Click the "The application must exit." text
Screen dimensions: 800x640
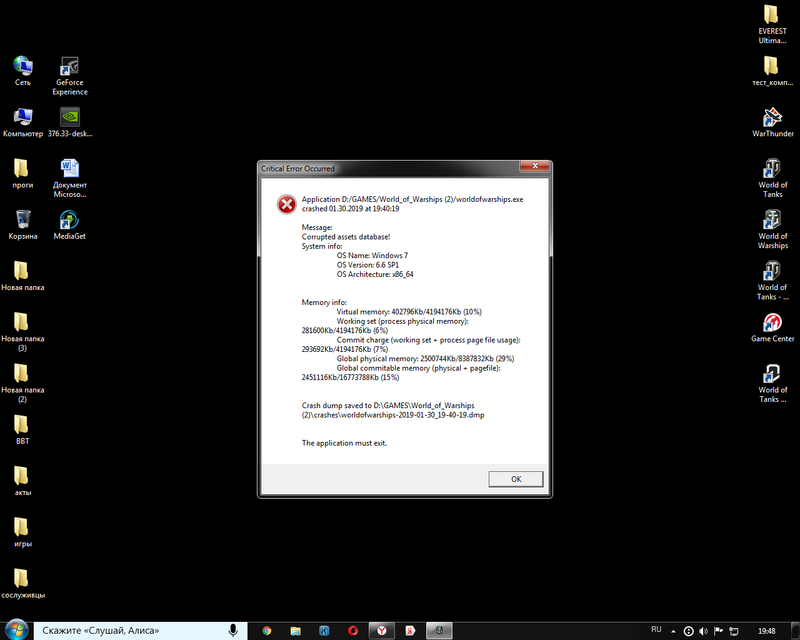coord(344,443)
